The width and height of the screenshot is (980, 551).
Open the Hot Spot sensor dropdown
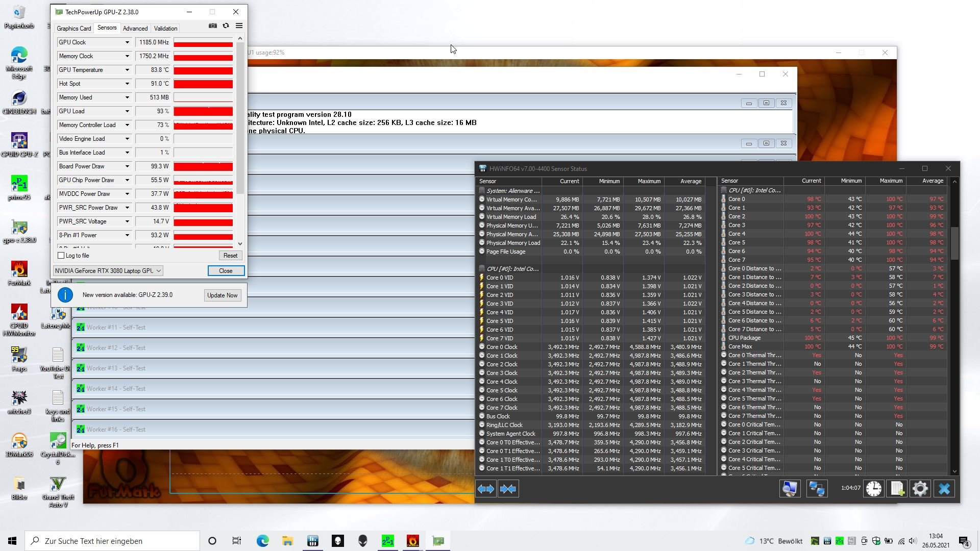point(127,84)
